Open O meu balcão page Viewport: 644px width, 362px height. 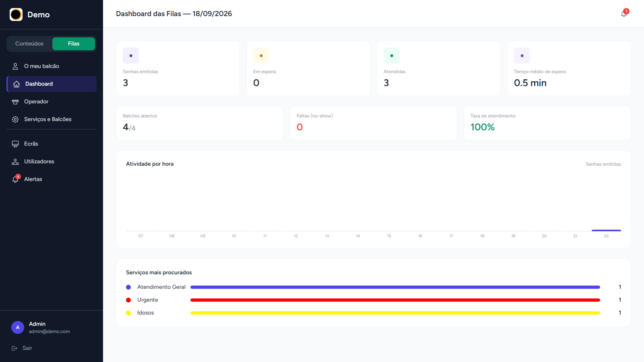click(x=52, y=66)
